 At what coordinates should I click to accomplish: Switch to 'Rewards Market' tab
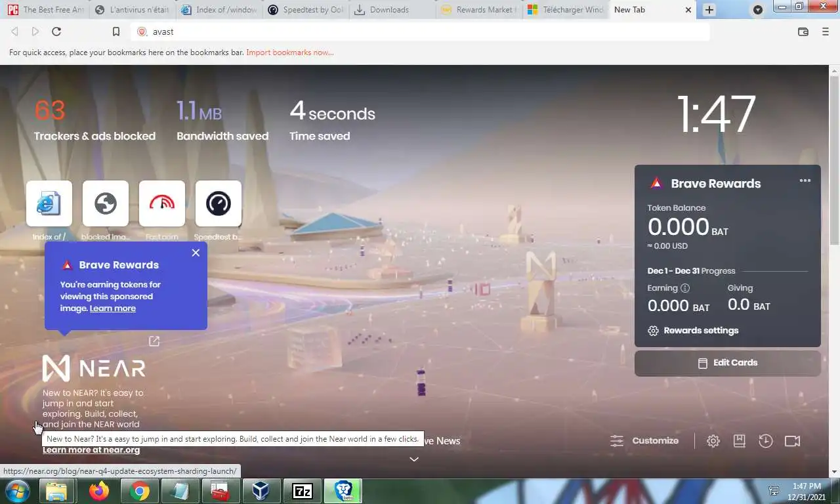coord(479,10)
